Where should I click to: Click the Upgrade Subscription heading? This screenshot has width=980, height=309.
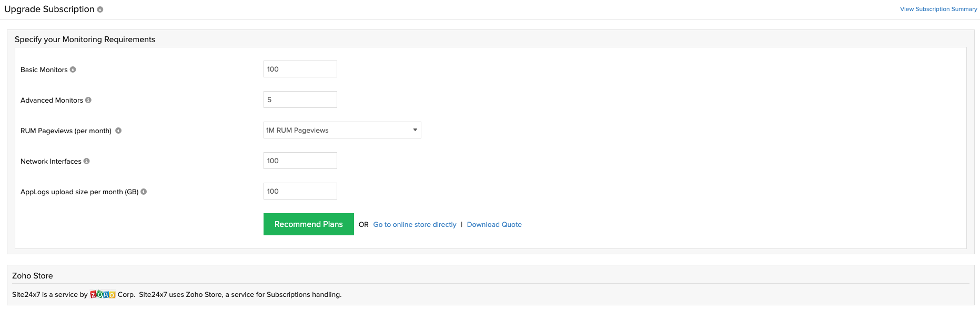(49, 9)
